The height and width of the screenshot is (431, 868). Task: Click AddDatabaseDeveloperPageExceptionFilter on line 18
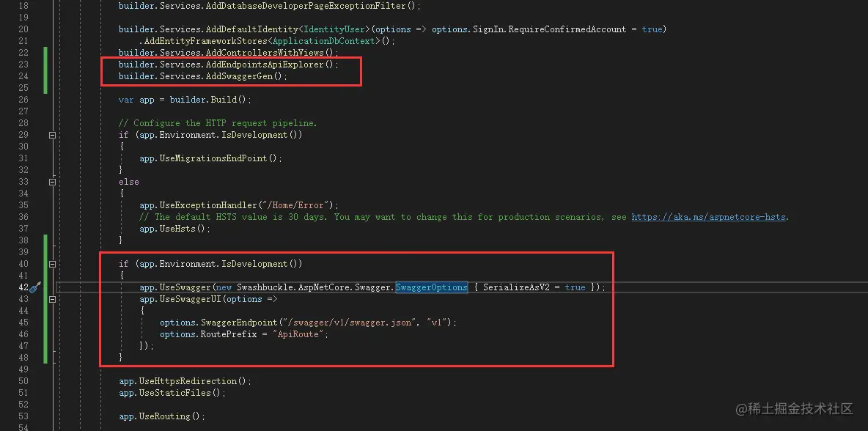point(306,6)
